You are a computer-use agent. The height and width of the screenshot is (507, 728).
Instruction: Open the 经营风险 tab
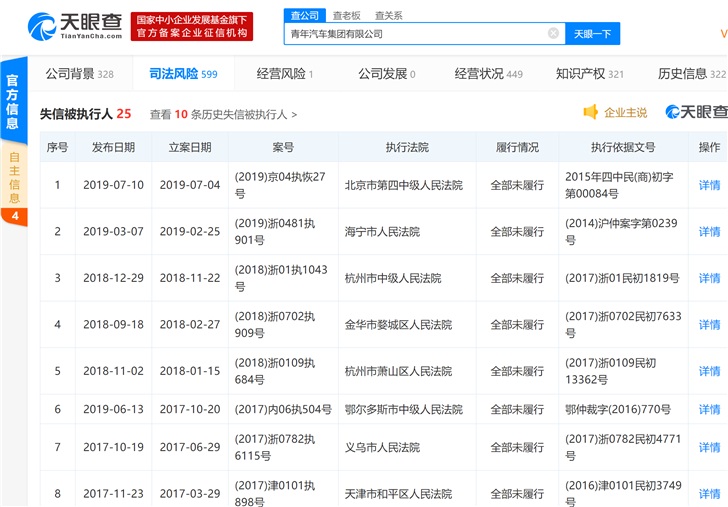pyautogui.click(x=285, y=74)
